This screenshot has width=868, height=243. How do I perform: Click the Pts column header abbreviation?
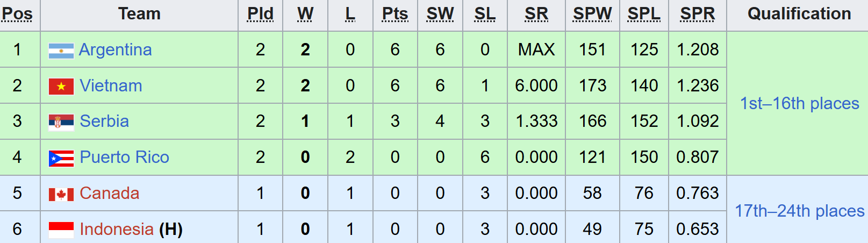[395, 13]
